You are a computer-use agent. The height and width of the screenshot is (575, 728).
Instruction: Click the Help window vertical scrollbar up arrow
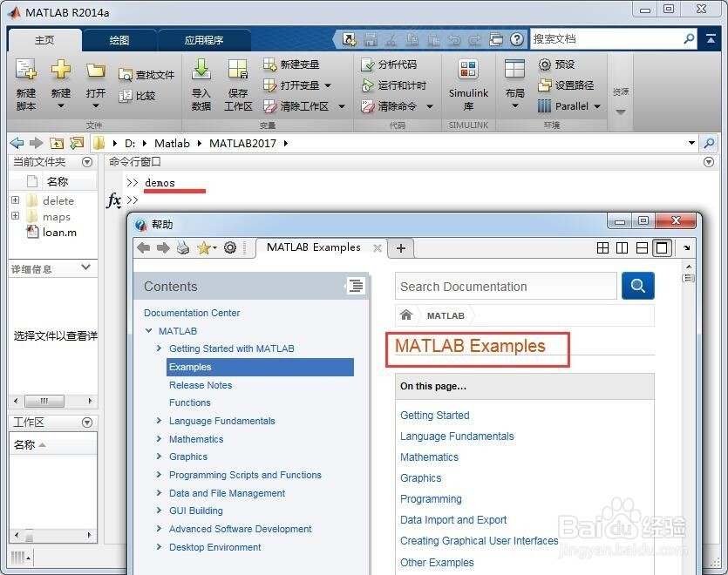(689, 267)
